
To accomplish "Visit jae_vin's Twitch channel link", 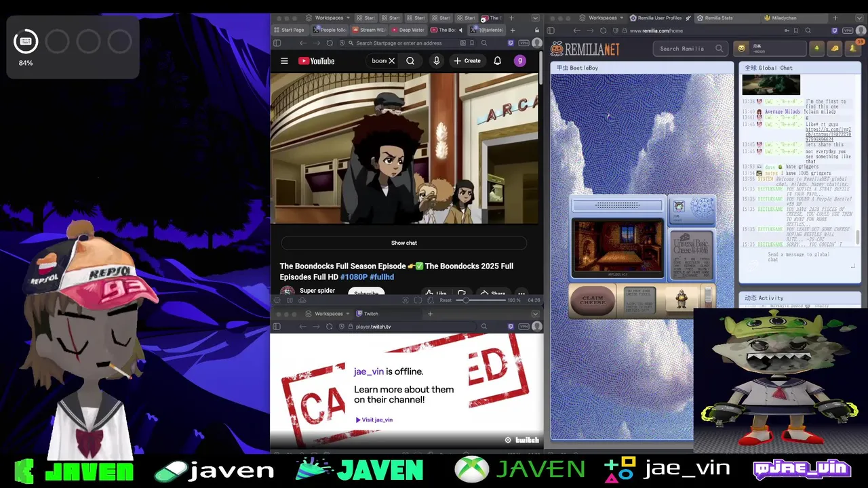I will pyautogui.click(x=374, y=420).
